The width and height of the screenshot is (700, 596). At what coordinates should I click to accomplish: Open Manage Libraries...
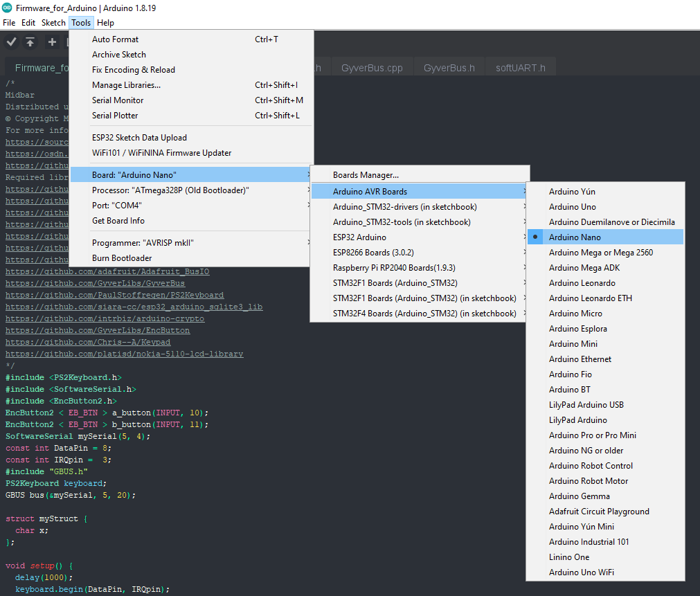coord(190,85)
